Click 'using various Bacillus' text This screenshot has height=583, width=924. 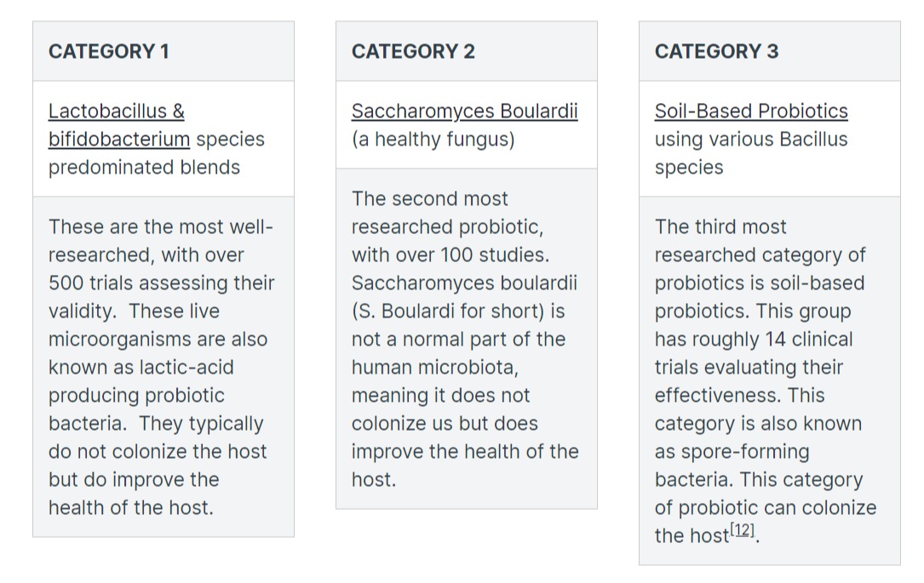click(x=751, y=139)
